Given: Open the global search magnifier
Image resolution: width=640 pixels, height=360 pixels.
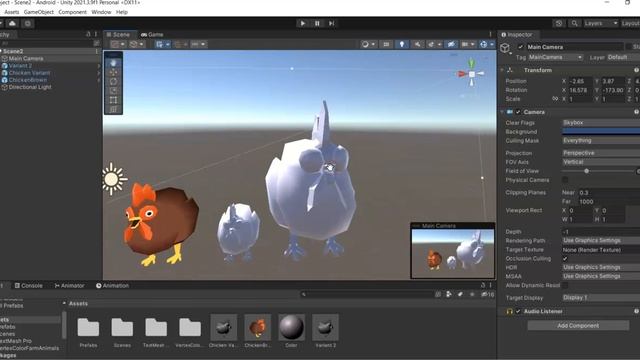Looking at the screenshot, I should (x=574, y=23).
